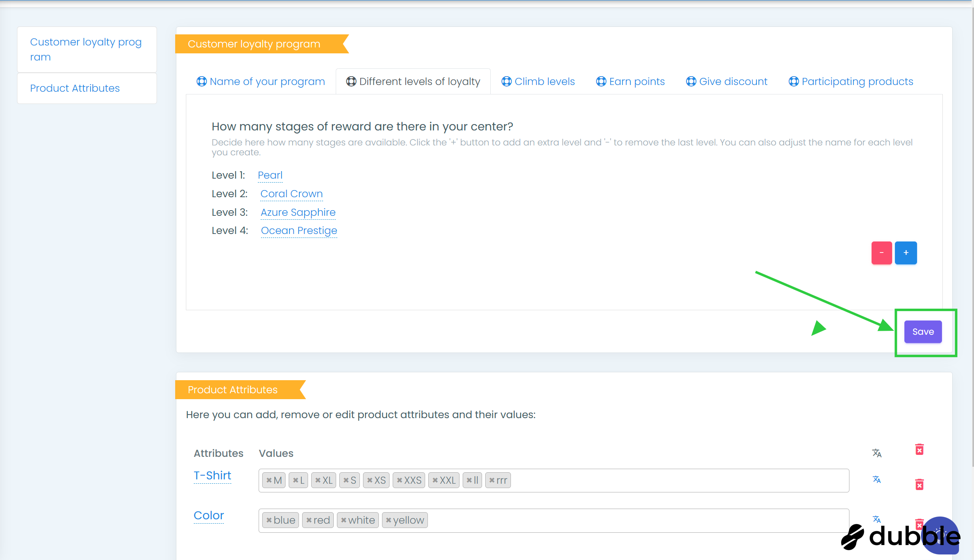Open the Climb levels tab

click(x=538, y=81)
